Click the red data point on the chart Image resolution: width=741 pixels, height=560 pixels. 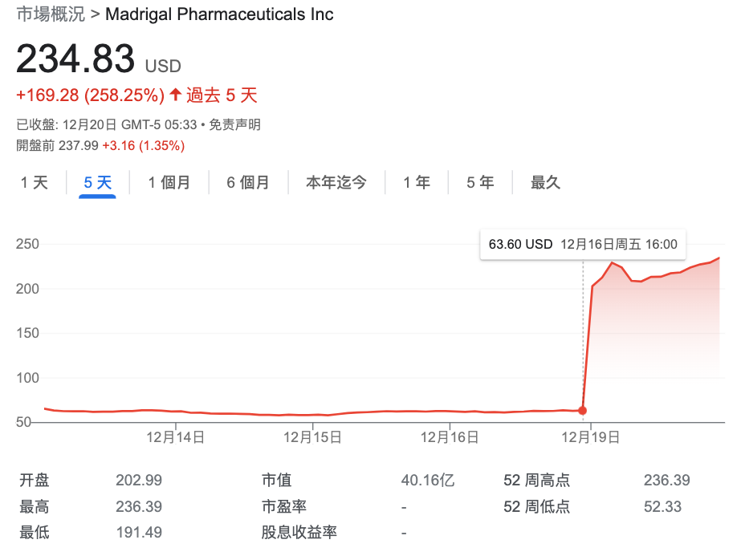tap(583, 411)
